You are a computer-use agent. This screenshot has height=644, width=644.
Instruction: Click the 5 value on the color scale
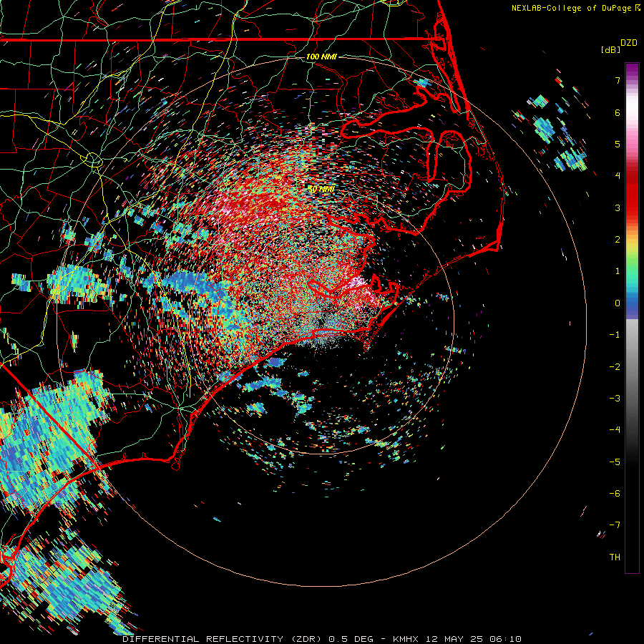point(618,144)
